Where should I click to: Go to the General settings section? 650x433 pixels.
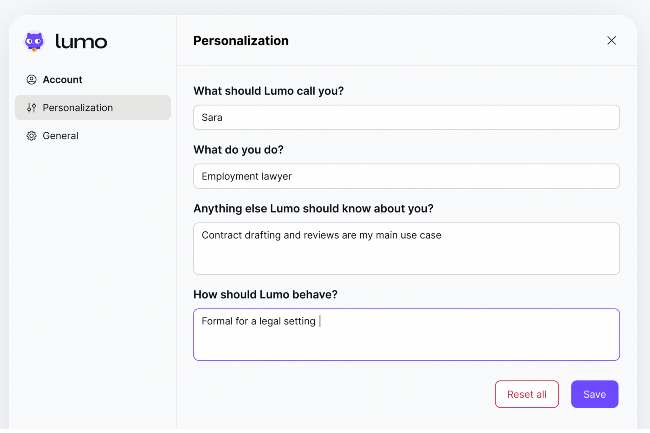(60, 136)
